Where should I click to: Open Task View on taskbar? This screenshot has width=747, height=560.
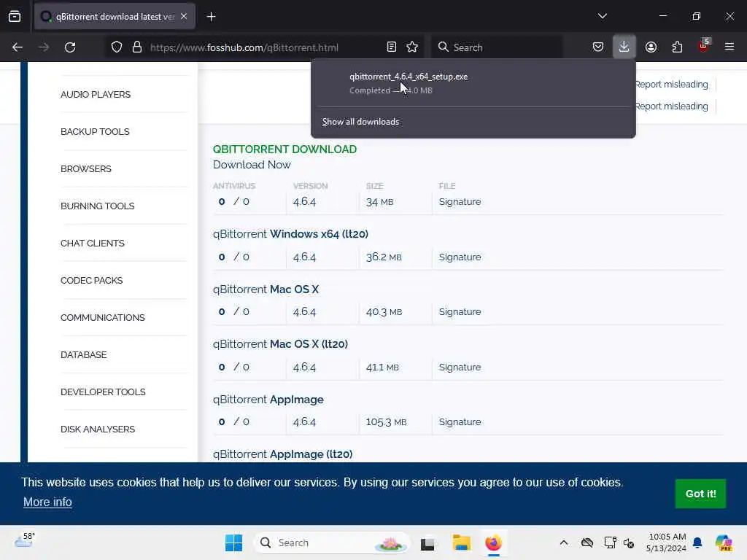point(427,542)
